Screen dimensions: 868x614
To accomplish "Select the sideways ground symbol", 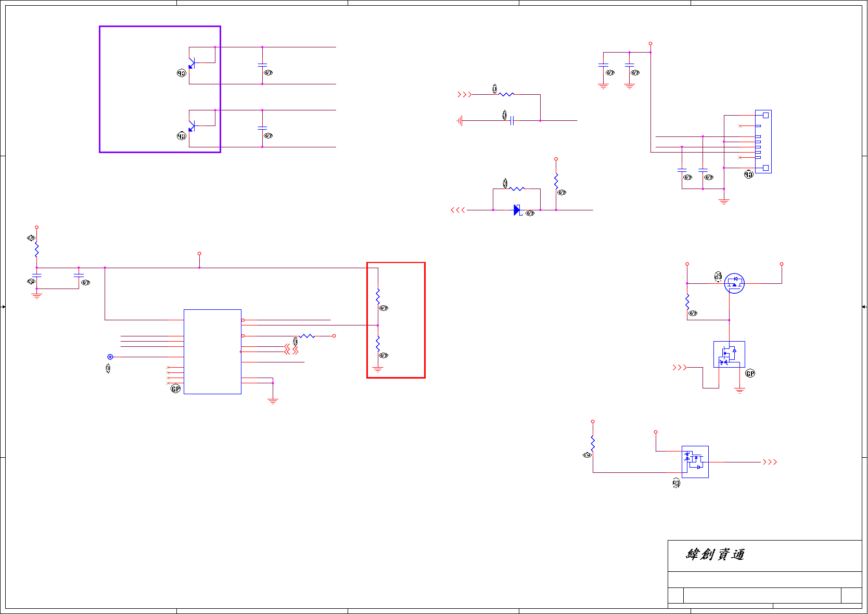I will coord(459,121).
